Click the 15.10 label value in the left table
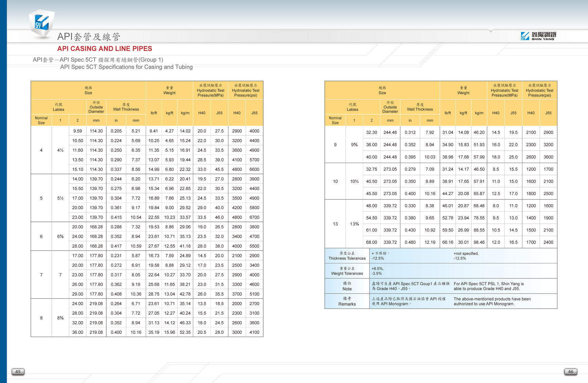This screenshot has height=383, width=588. tap(77, 169)
